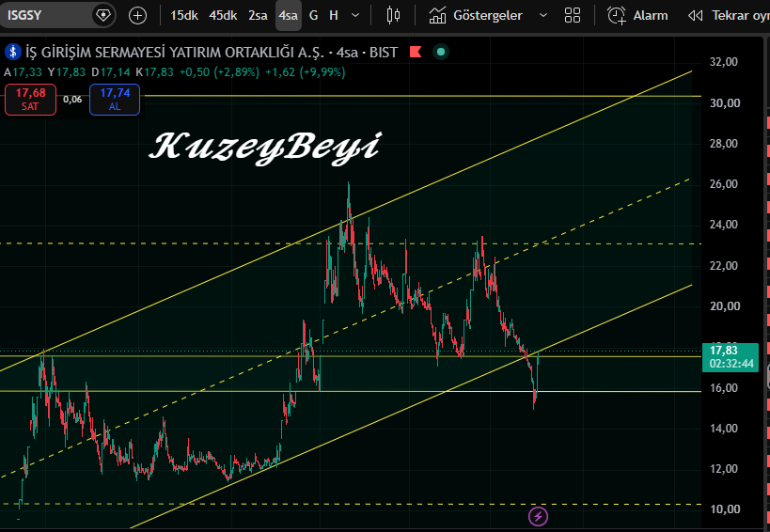Switch to the 2sa timeframe
Screen dimensions: 770x532
[x=258, y=16]
